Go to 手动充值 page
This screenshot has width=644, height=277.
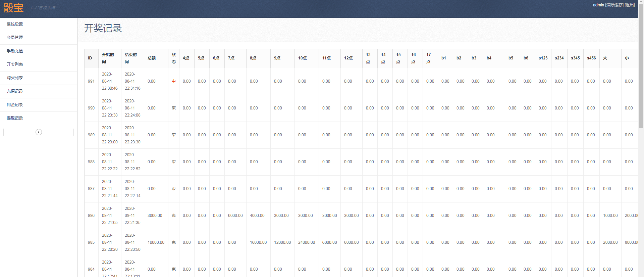pyautogui.click(x=15, y=51)
